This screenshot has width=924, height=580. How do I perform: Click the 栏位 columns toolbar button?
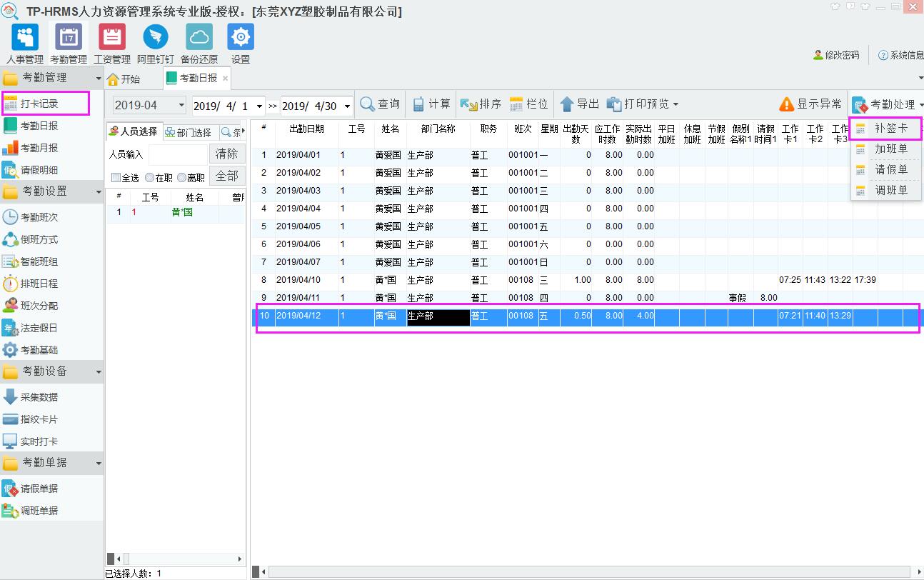tap(529, 104)
